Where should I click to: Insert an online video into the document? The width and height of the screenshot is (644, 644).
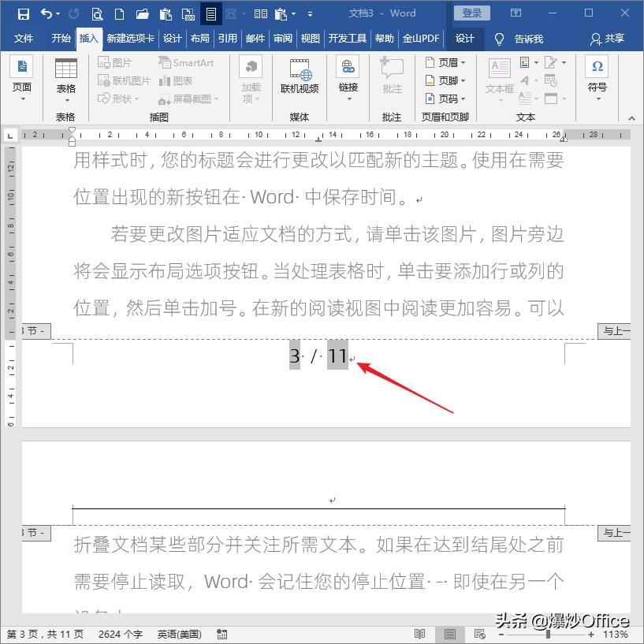tap(300, 79)
